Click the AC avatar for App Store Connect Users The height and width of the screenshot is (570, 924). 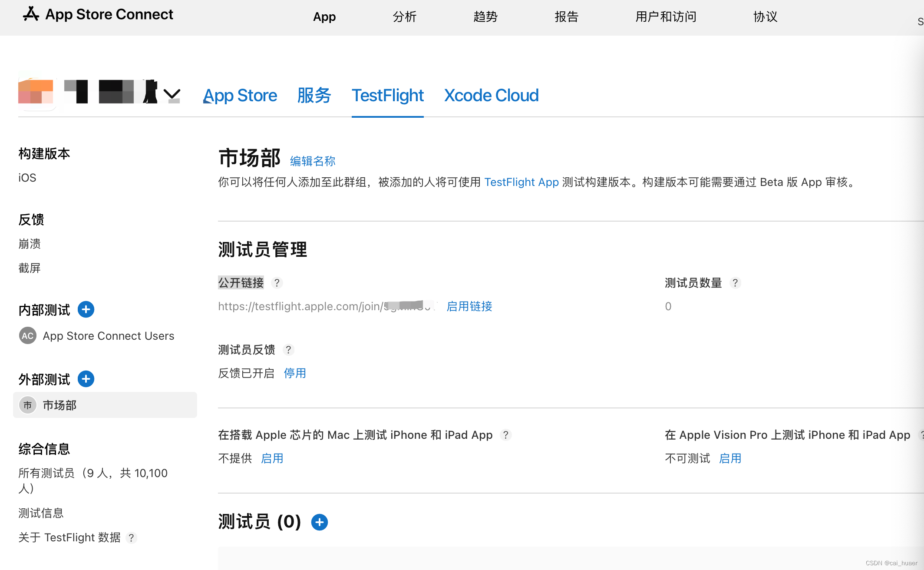tap(27, 335)
